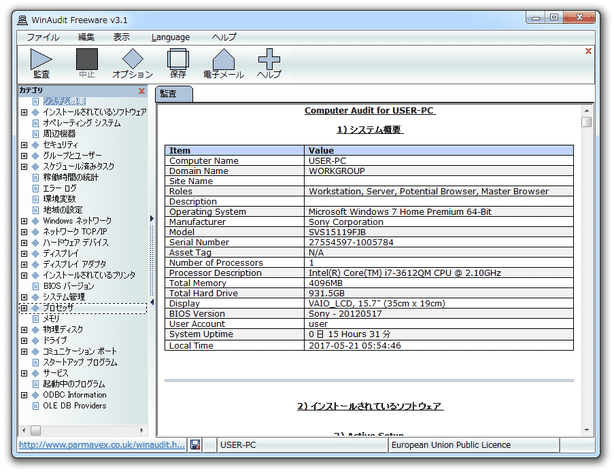Click the 中止 stop toolbar button
This screenshot has width=614, height=473.
[x=87, y=63]
